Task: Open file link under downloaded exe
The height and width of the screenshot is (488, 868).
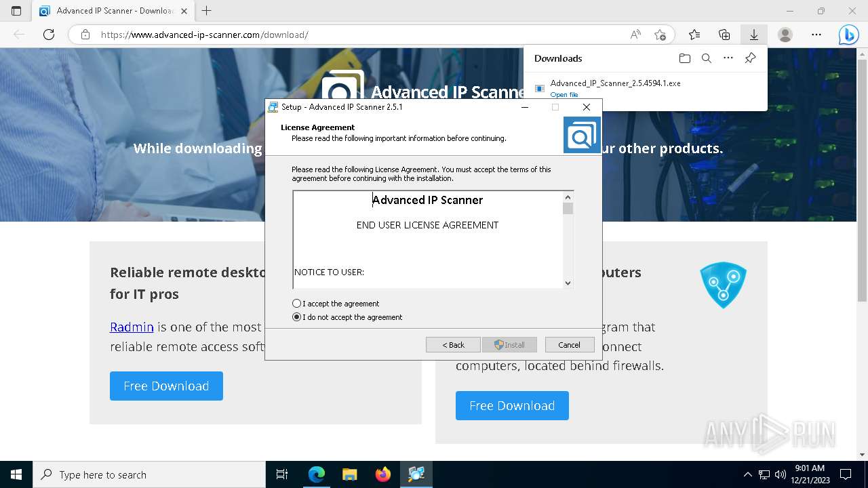Action: [564, 95]
